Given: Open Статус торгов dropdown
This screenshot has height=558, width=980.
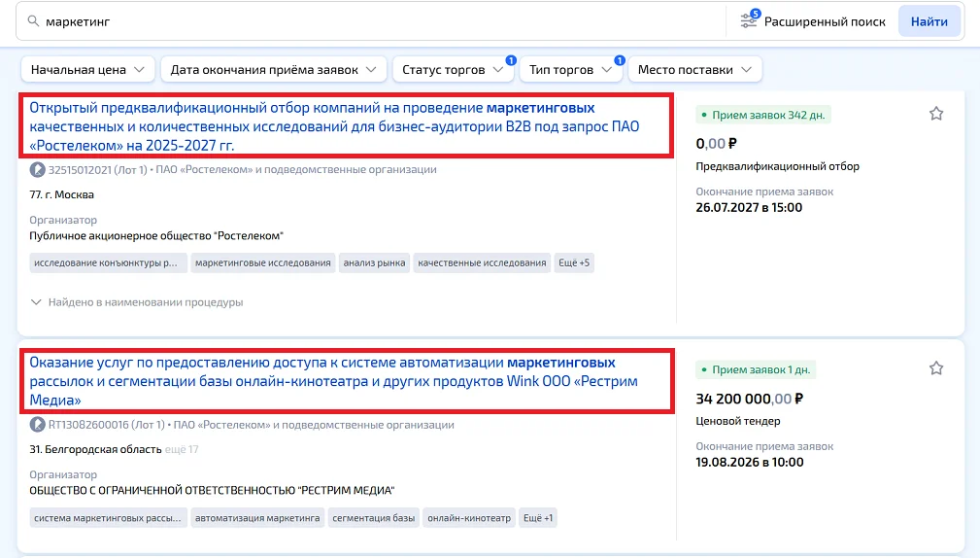Looking at the screenshot, I should (x=453, y=69).
